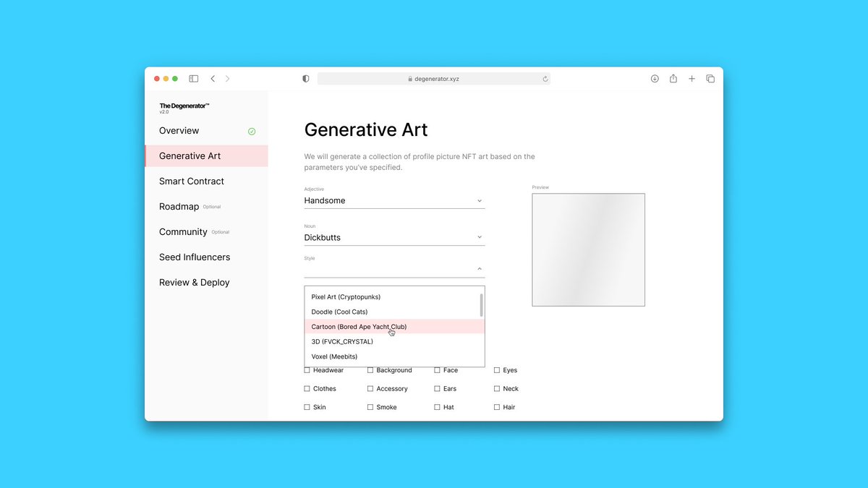
Task: Choose 3D (FVCK_CRYSTAL) style
Action: (394, 342)
